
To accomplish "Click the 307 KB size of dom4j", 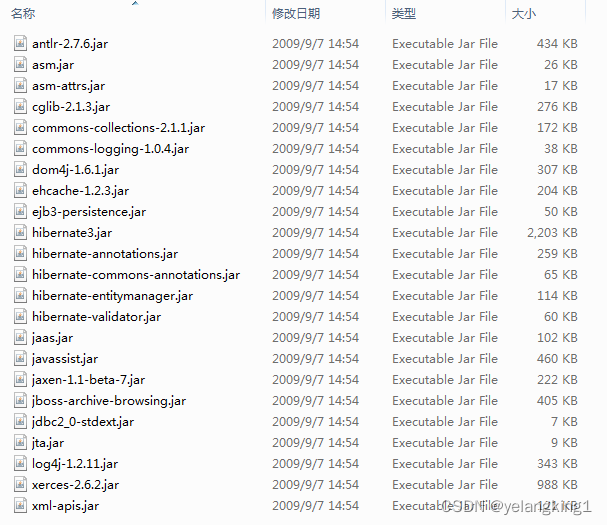I will coord(557,170).
